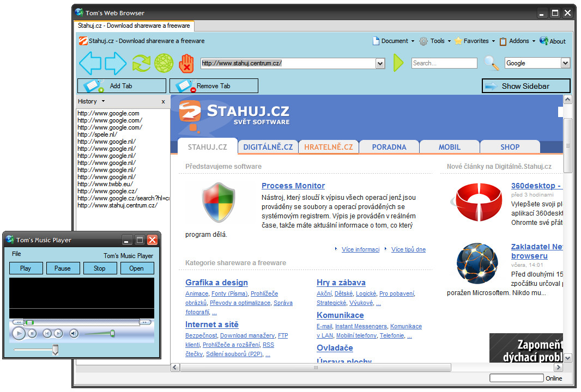Click the Show Sidebar button
The height and width of the screenshot is (392, 581).
tap(526, 86)
